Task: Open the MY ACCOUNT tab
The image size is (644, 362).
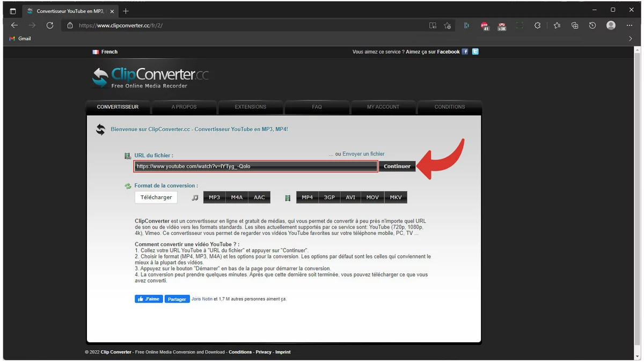Action: point(383,107)
